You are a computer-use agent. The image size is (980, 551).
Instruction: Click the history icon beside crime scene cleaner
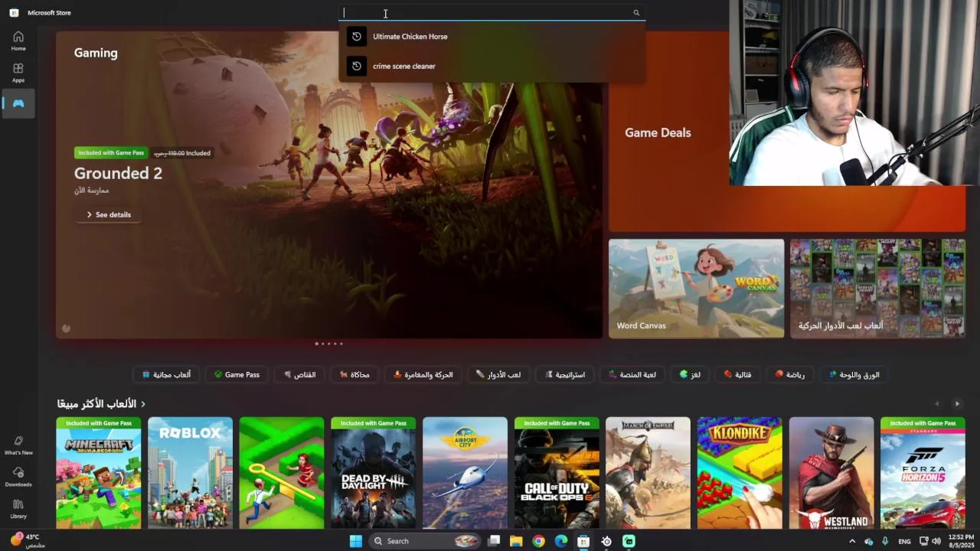click(x=357, y=66)
